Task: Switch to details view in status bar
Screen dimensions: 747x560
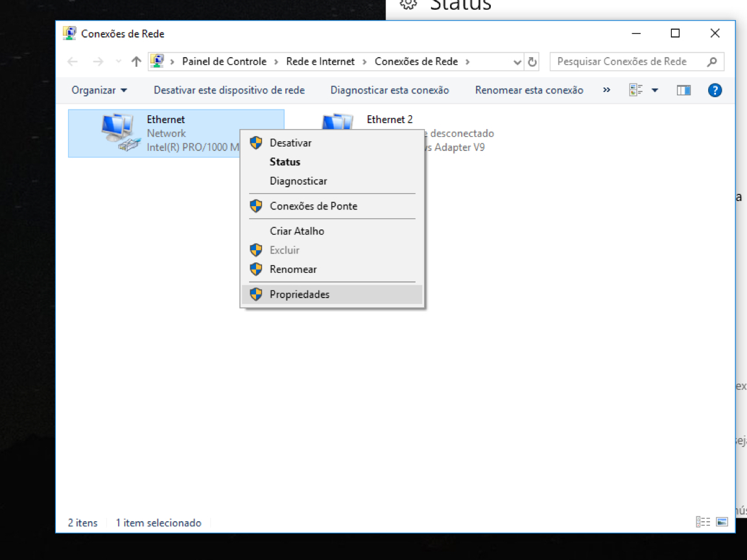Action: [703, 522]
